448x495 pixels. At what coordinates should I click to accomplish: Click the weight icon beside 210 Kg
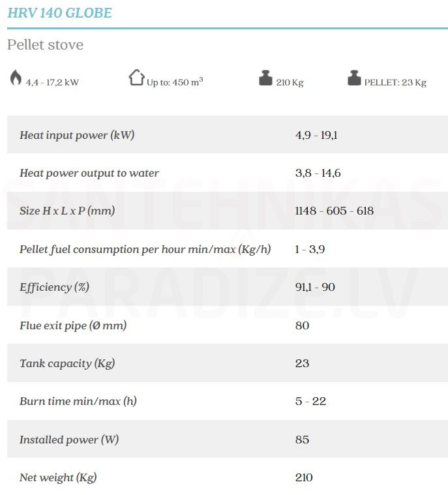(x=265, y=78)
